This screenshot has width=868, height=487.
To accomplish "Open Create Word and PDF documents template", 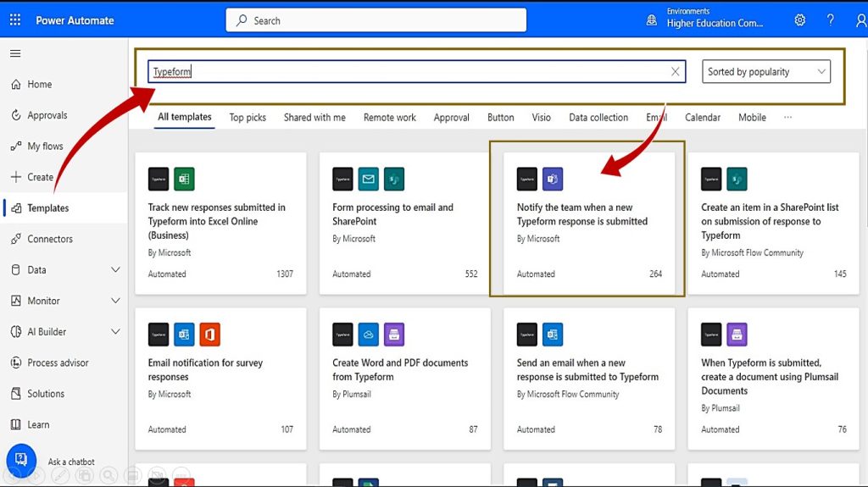I will point(404,379).
